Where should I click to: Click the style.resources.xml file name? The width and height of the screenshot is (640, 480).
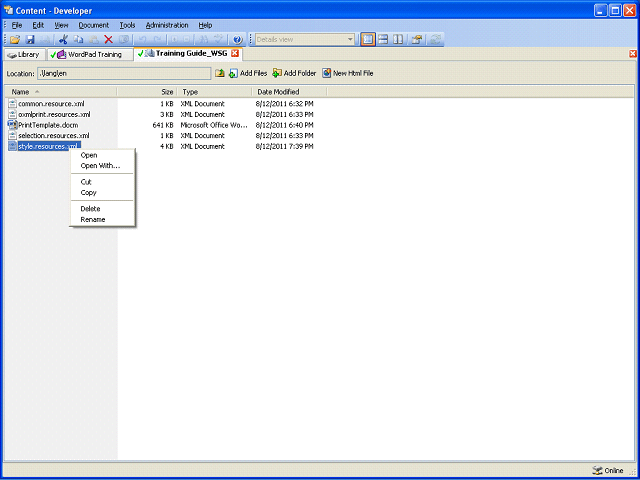(x=48, y=146)
